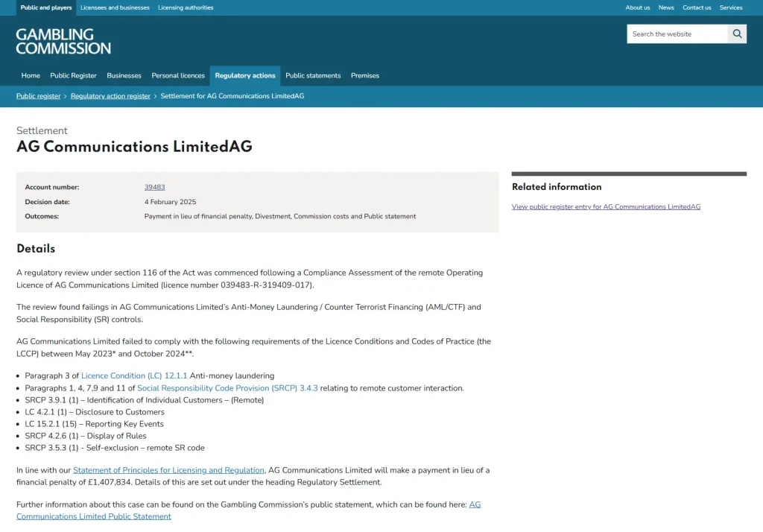Click Public register breadcrumb link
The height and width of the screenshot is (532, 763).
point(39,96)
